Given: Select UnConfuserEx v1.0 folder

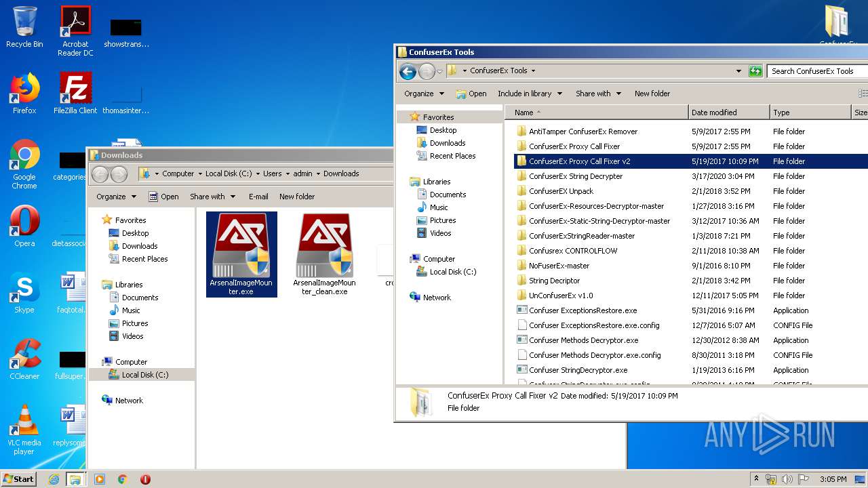Looking at the screenshot, I should (554, 296).
